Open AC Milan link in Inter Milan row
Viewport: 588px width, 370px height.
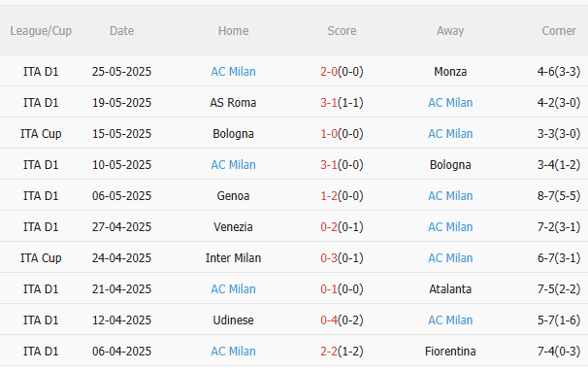tap(450, 258)
